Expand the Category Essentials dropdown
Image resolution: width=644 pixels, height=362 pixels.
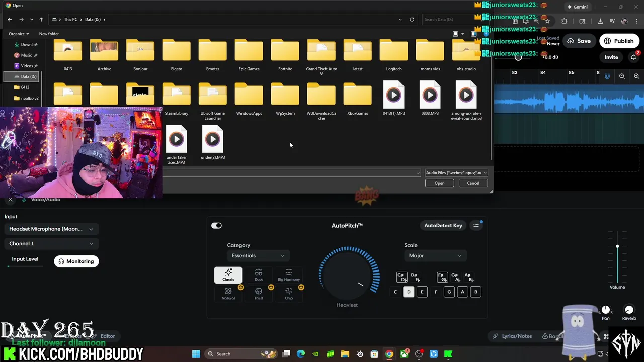point(258,255)
